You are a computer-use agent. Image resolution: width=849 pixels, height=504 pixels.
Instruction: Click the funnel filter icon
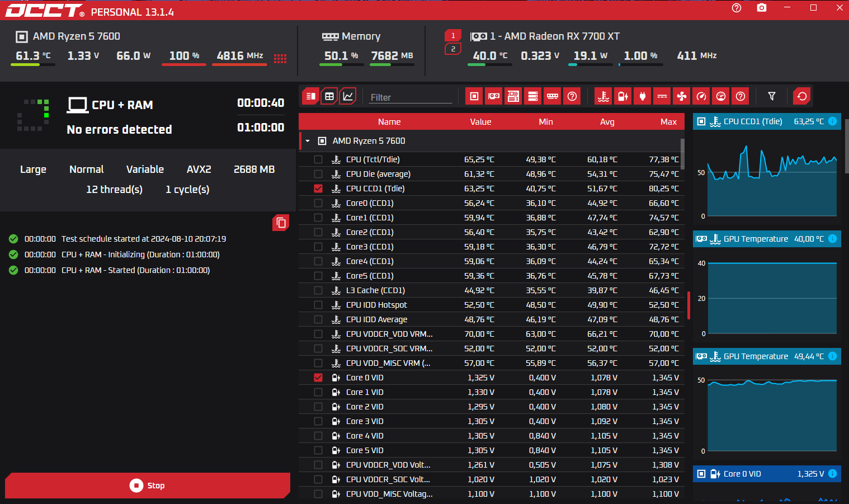[x=772, y=96]
